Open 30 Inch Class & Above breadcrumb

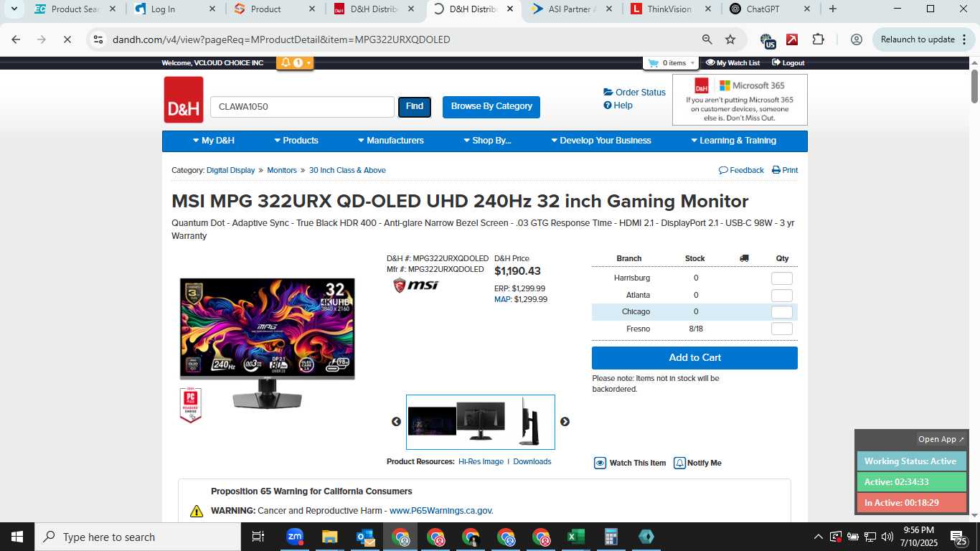pyautogui.click(x=347, y=171)
